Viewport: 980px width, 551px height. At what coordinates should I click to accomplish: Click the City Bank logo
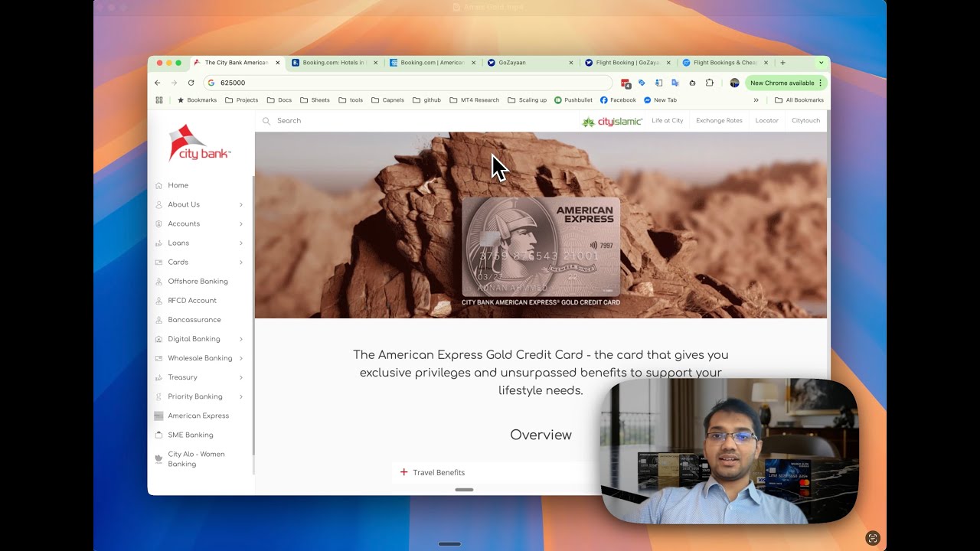(199, 143)
